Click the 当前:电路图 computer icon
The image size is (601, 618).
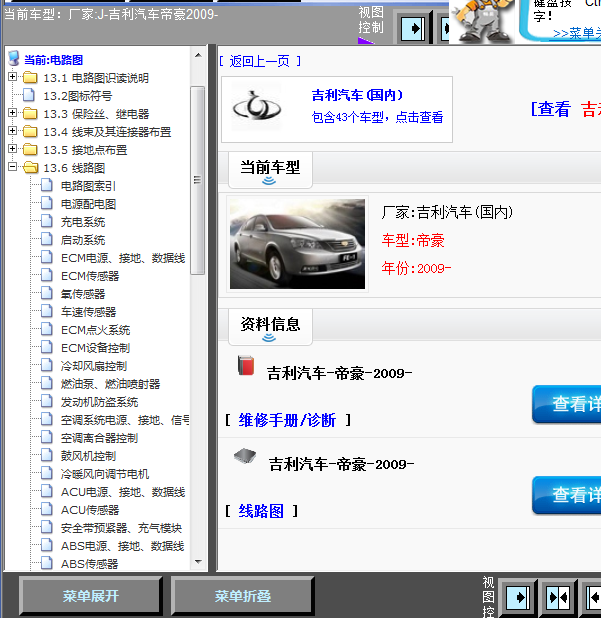[x=13, y=58]
